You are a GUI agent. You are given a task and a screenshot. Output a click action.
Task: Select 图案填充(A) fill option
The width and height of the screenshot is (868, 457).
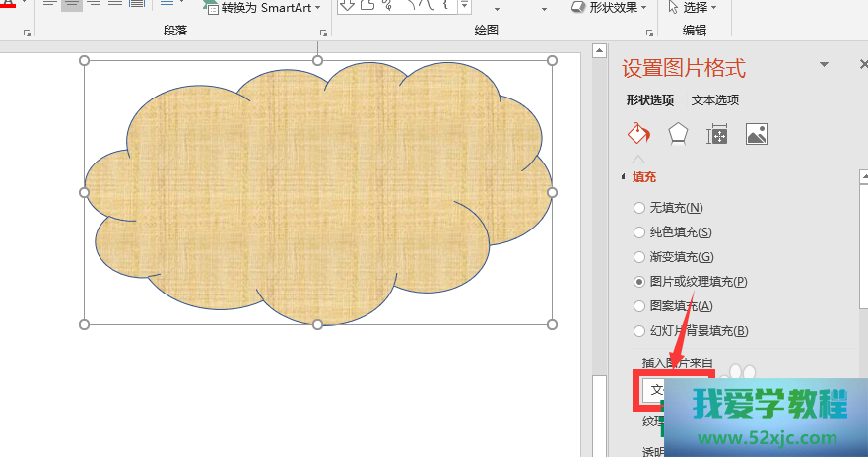(639, 306)
